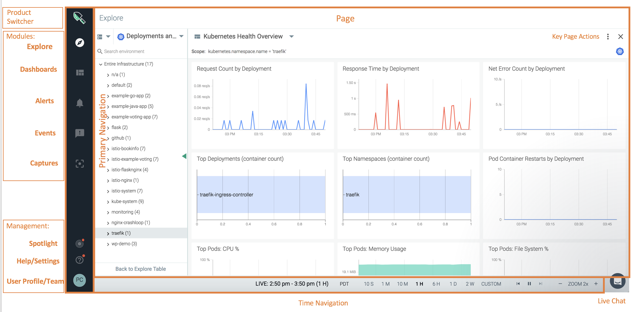The width and height of the screenshot is (644, 312).
Task: Expand the example-java-app node
Action: coord(108,107)
